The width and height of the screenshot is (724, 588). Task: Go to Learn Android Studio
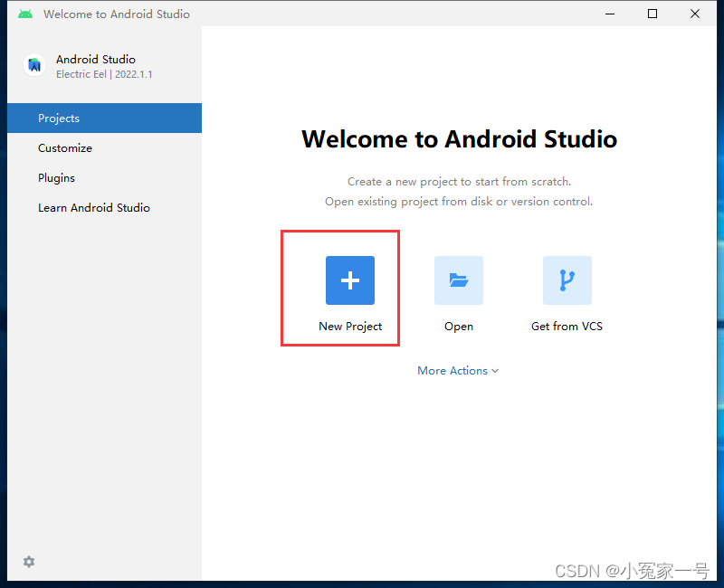[x=104, y=208]
